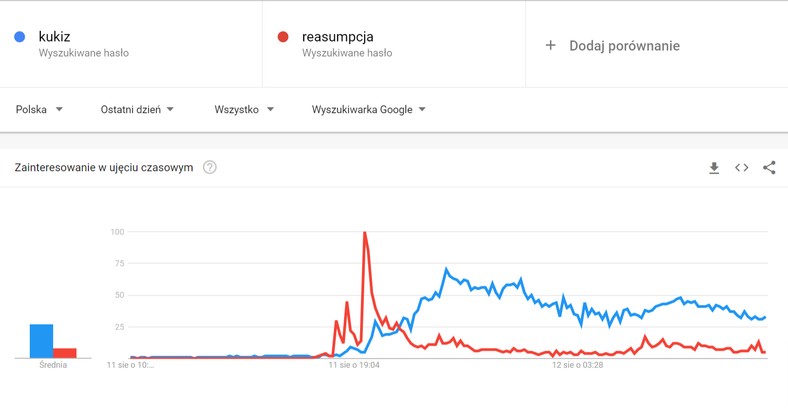Click the blue kukiz term dot
Image resolution: width=788 pixels, height=416 pixels.
20,37
